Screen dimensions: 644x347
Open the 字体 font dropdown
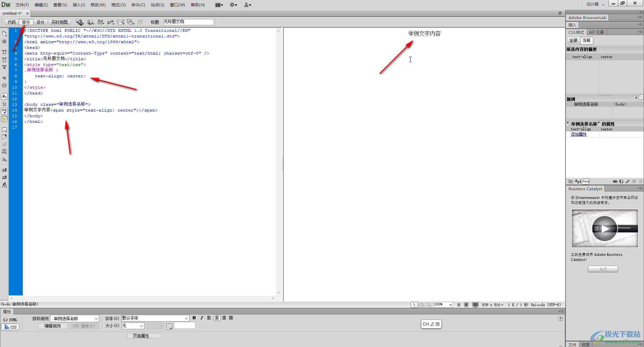(155, 318)
